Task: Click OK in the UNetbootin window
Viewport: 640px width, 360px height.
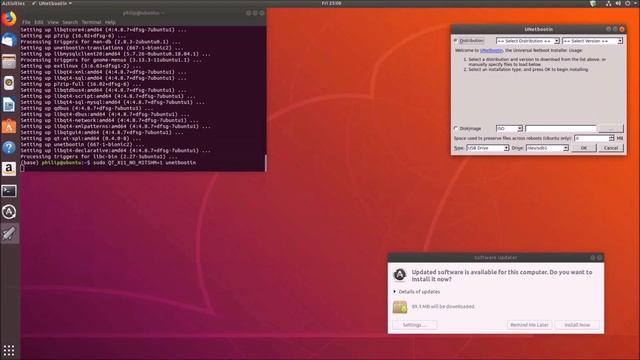Action: (x=584, y=148)
